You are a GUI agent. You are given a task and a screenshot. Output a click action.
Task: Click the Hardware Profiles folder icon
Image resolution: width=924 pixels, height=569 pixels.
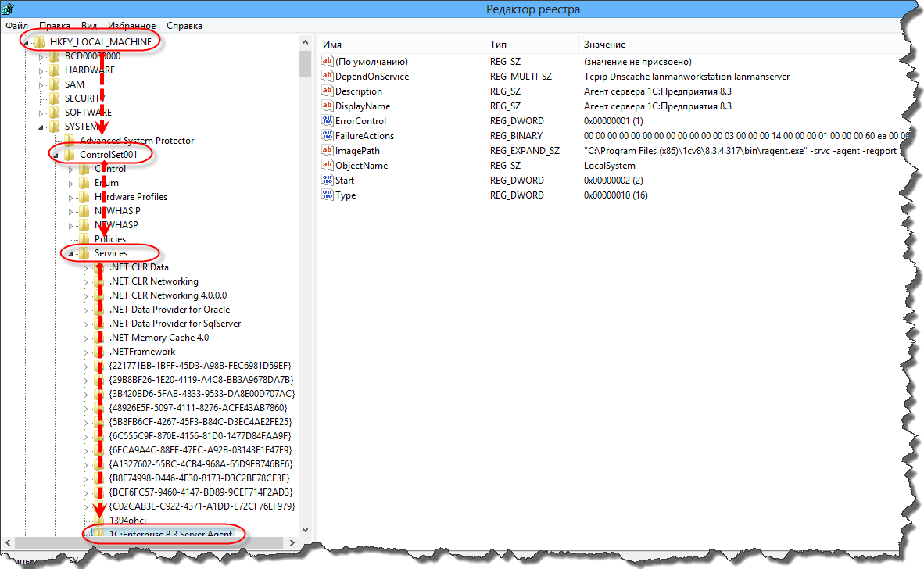pos(85,197)
